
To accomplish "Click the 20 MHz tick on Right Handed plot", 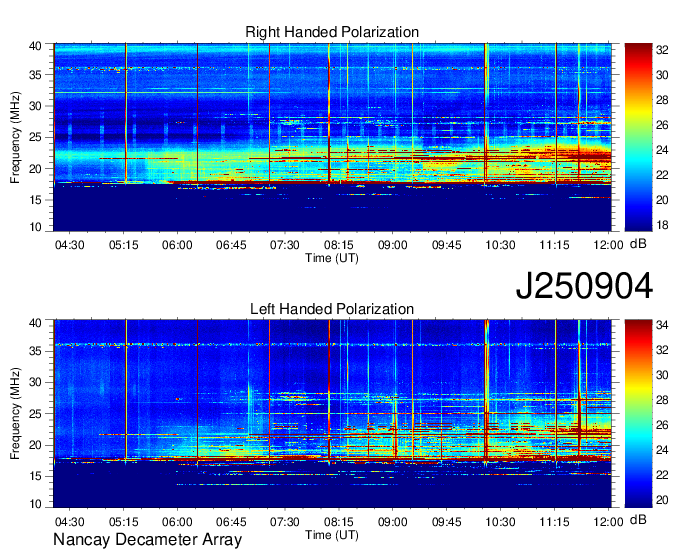I will click(35, 169).
